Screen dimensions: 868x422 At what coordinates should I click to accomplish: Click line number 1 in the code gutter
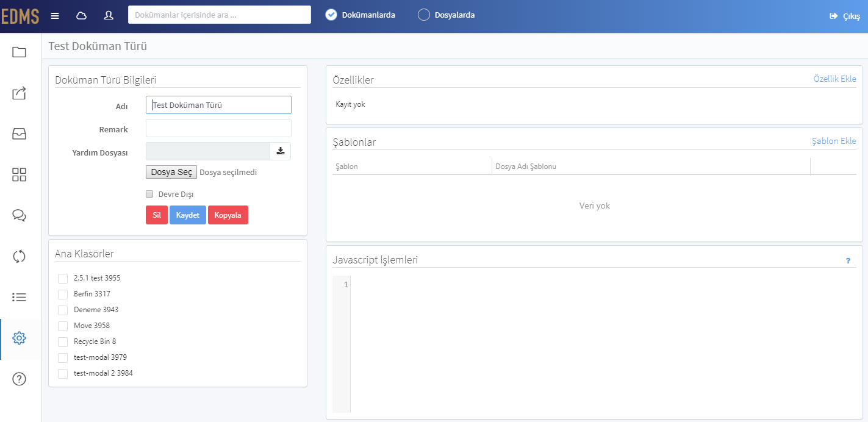click(346, 285)
